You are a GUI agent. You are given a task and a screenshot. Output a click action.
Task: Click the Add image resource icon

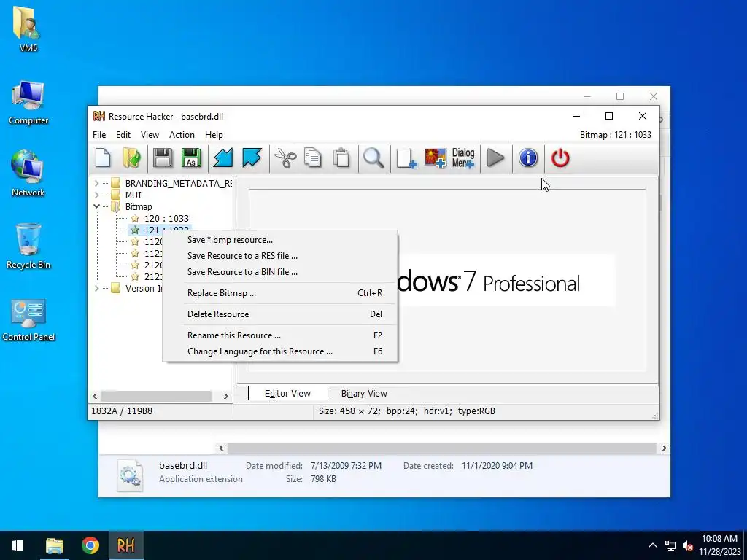tap(436, 158)
